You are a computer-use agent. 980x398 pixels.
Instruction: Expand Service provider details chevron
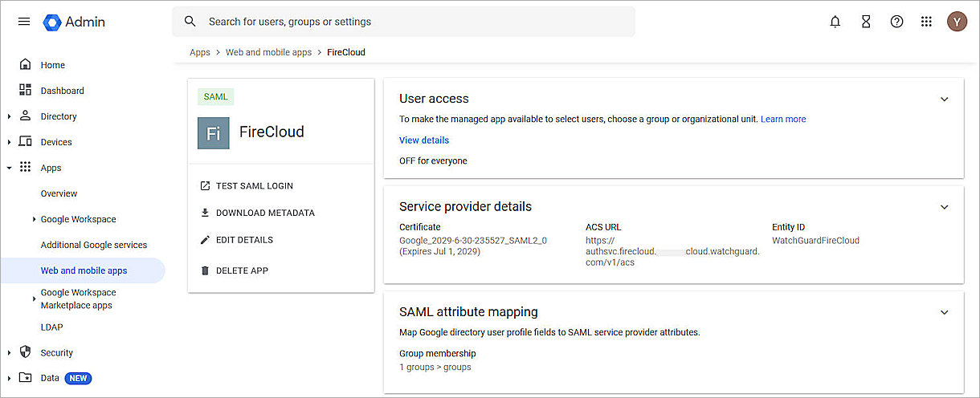(x=944, y=207)
